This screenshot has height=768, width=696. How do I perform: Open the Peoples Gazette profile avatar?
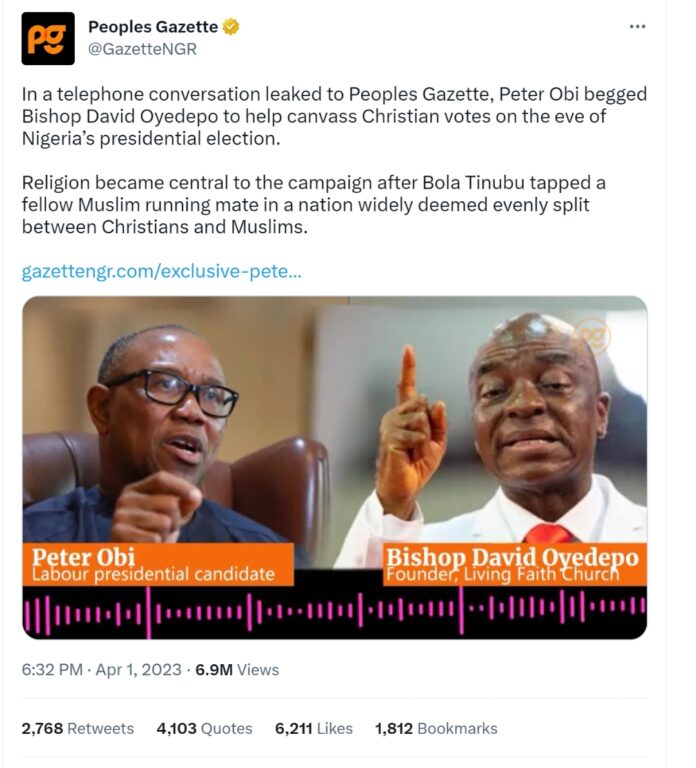48,39
